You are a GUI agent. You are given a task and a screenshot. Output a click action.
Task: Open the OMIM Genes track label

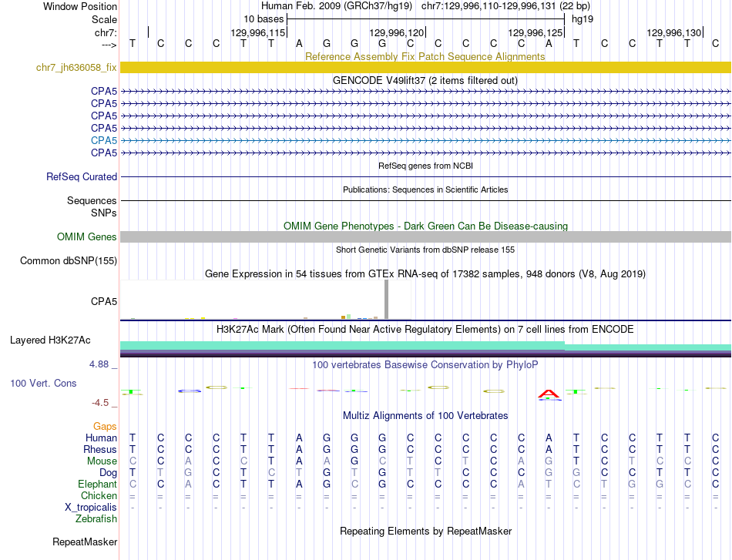click(86, 236)
